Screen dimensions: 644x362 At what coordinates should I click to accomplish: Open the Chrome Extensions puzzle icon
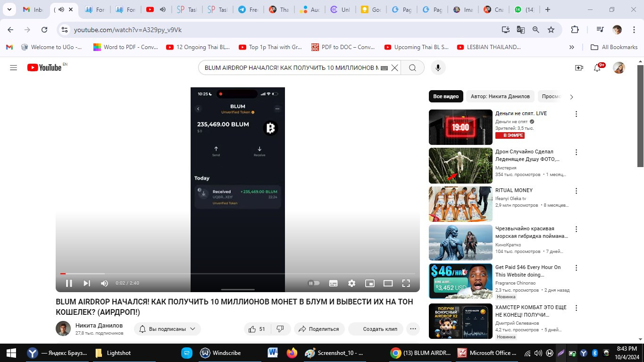tap(575, 30)
